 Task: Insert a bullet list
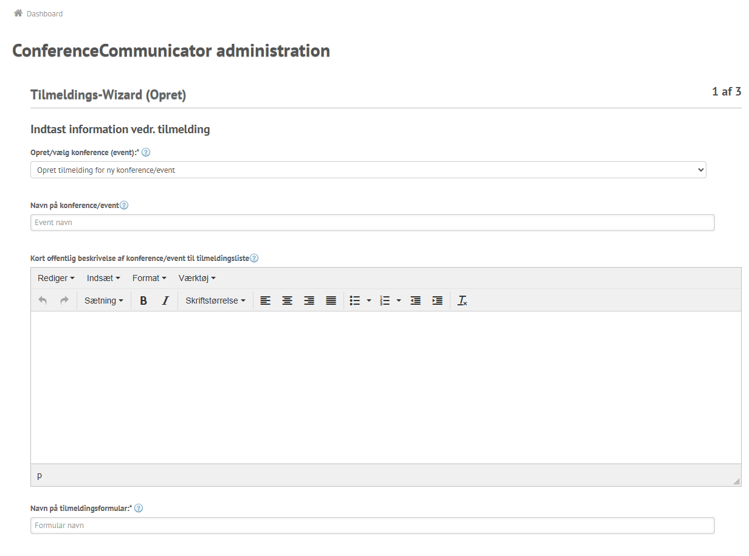[x=353, y=300]
